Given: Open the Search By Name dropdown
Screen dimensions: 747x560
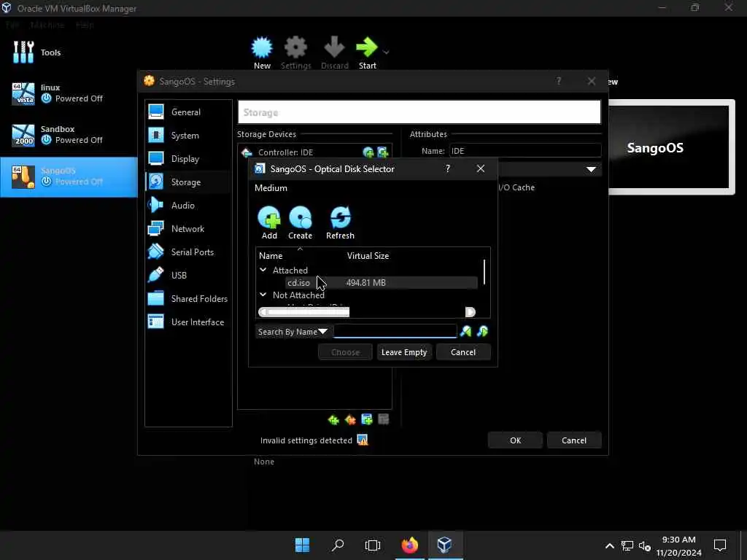Looking at the screenshot, I should [x=292, y=332].
